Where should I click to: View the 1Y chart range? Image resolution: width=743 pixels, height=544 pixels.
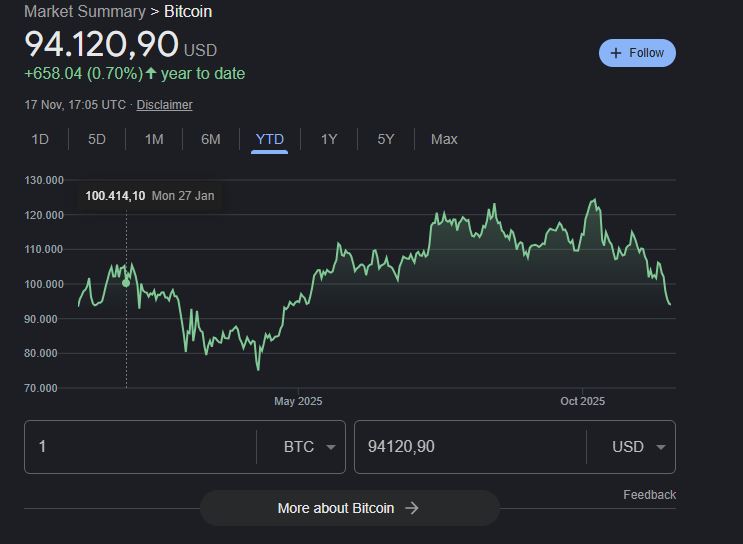tap(329, 139)
